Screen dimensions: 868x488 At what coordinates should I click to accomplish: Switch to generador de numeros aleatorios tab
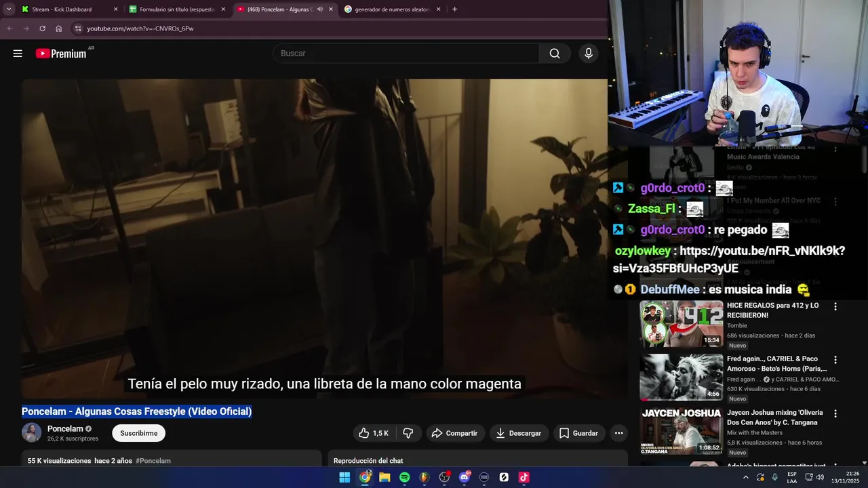[392, 9]
